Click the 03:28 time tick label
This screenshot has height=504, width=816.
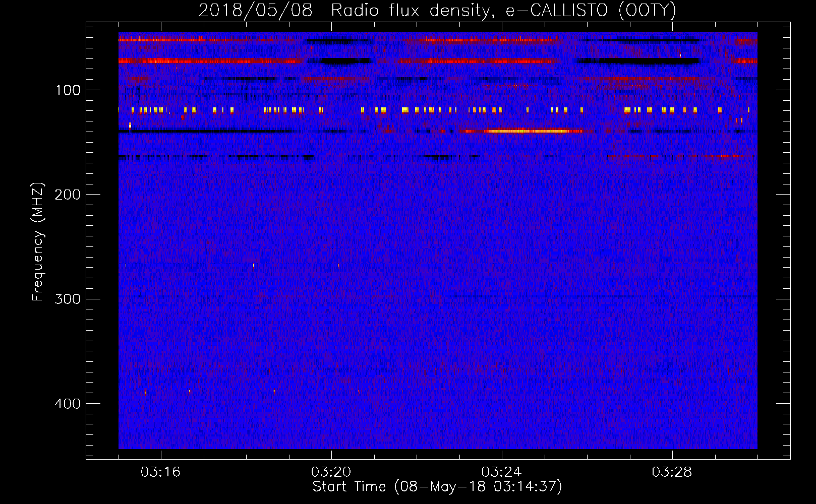(672, 472)
